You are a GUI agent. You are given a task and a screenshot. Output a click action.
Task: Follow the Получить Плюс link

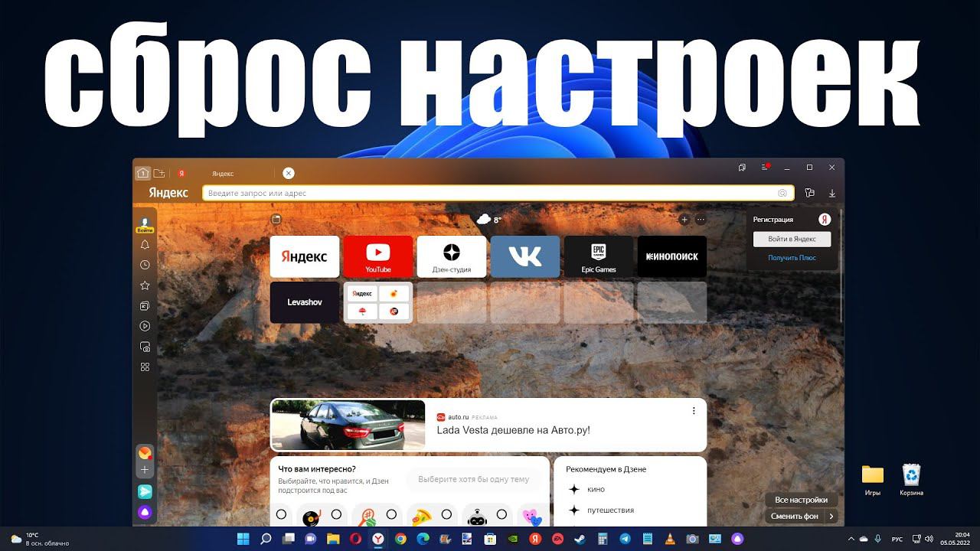click(792, 258)
